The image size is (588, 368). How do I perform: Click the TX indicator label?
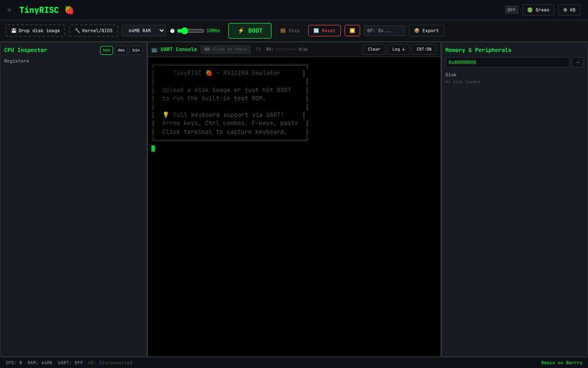click(258, 49)
